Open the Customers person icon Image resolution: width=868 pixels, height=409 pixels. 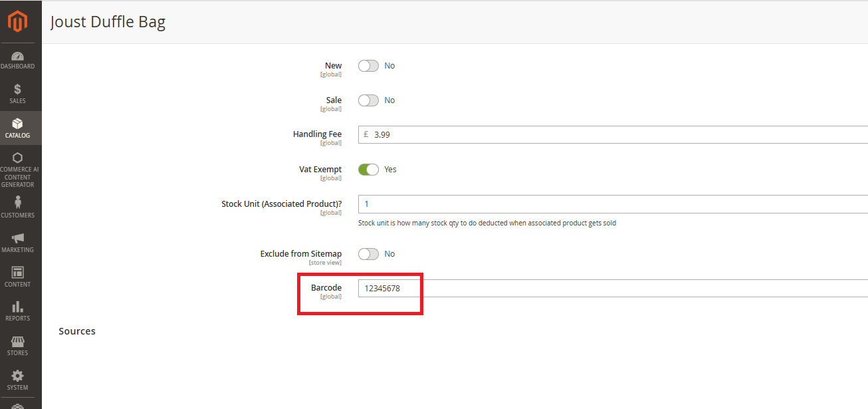click(x=17, y=203)
